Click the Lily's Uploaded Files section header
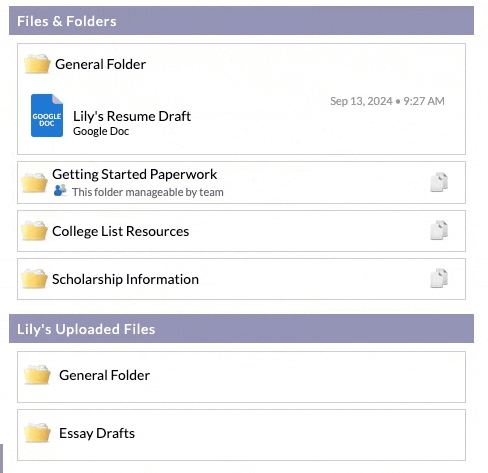This screenshot has width=488, height=473. [241, 328]
